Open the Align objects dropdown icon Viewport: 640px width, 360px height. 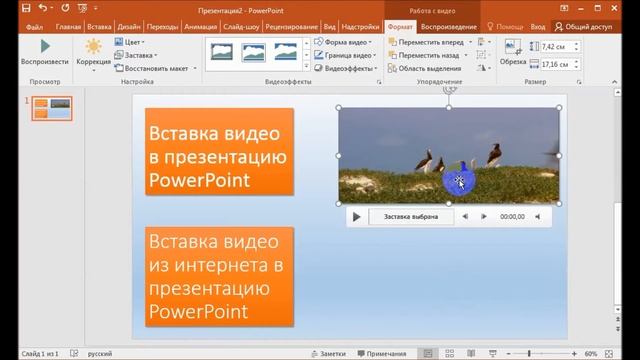484,42
